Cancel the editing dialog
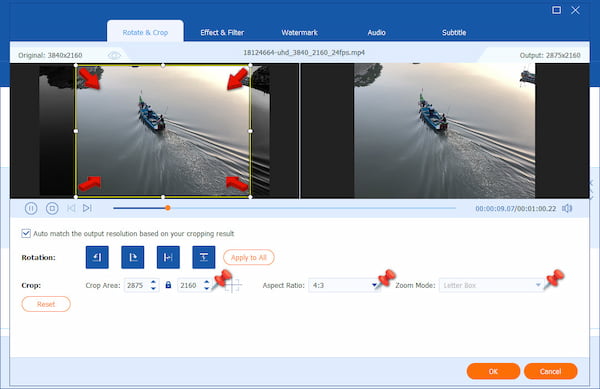This screenshot has height=389, width=600. point(550,371)
